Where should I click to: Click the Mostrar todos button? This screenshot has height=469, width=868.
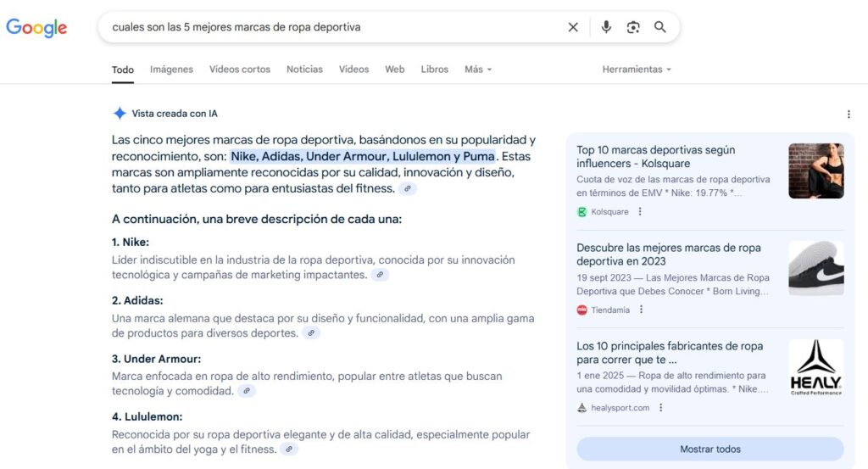coord(710,449)
